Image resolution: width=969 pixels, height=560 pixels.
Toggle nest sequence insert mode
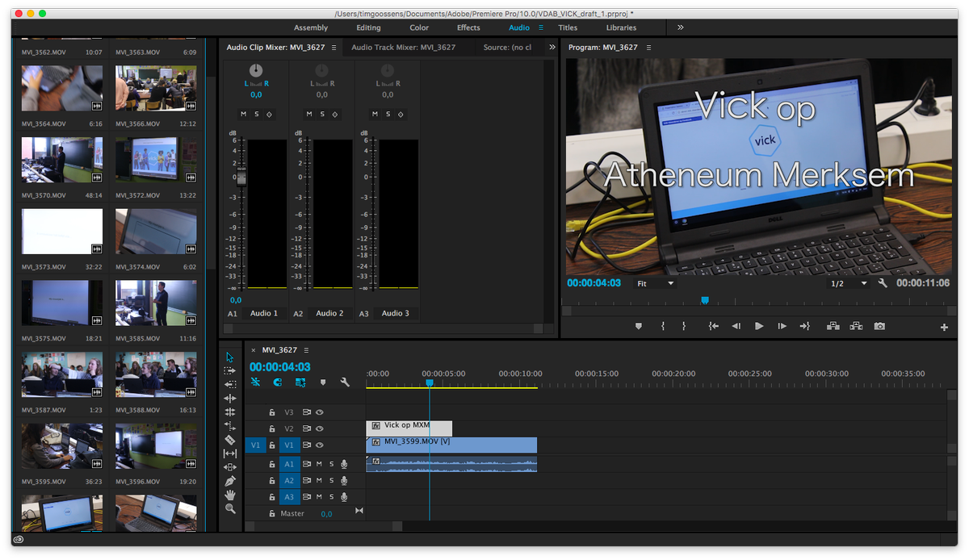(255, 382)
